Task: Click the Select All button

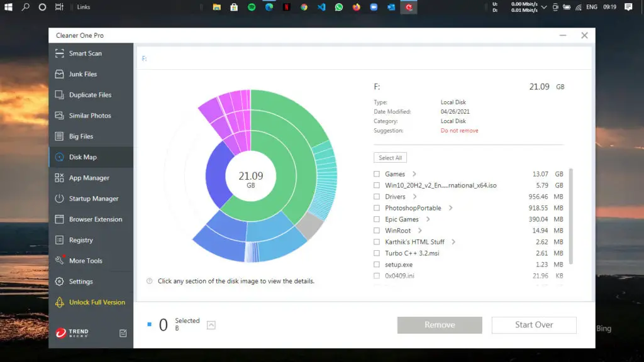Action: click(390, 158)
